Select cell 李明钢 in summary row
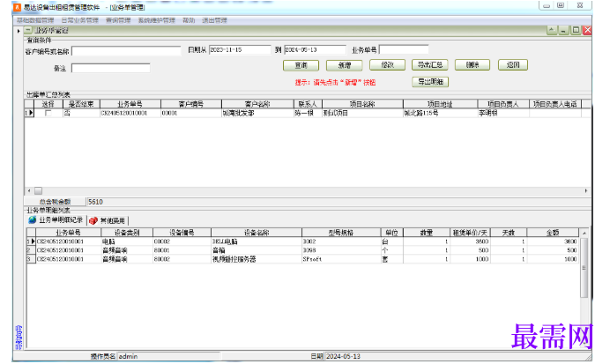This screenshot has height=364, width=610. [x=503, y=113]
